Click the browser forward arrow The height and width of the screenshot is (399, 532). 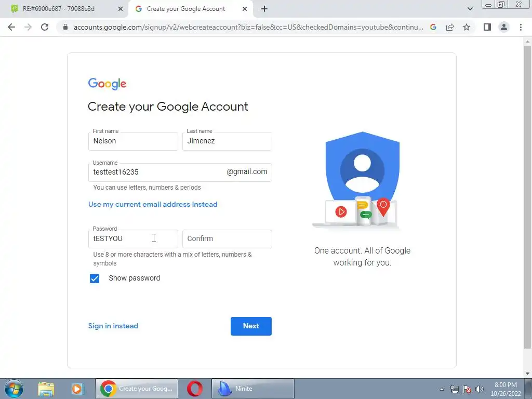28,27
